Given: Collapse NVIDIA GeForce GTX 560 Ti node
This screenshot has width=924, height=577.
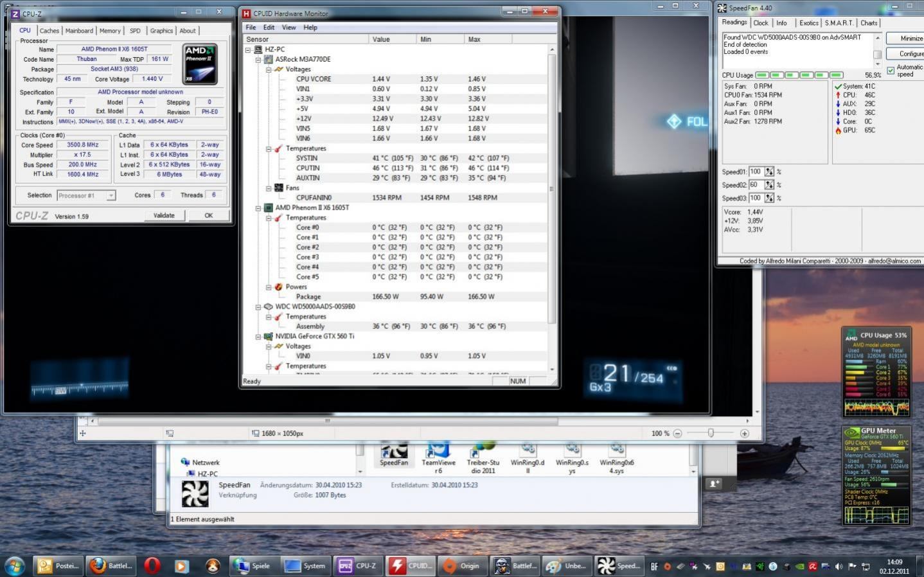Looking at the screenshot, I should click(x=258, y=337).
